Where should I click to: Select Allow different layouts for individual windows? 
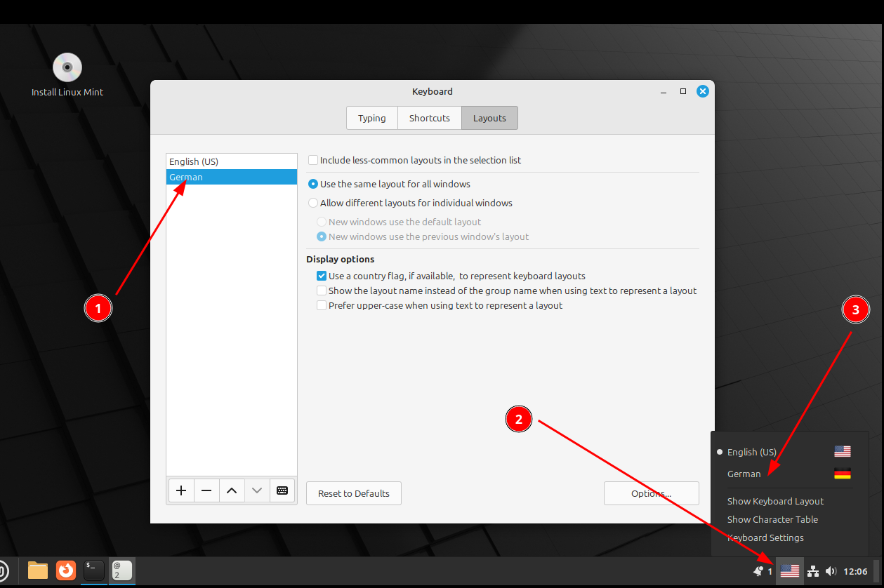coord(313,203)
